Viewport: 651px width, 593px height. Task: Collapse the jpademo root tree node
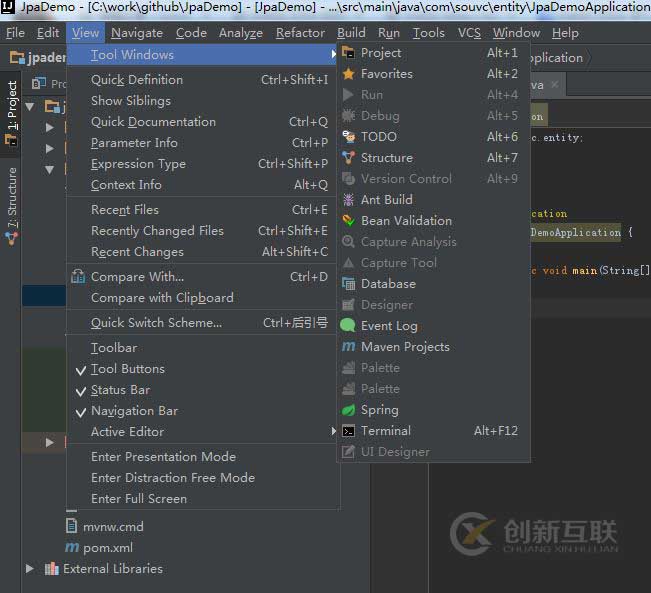pyautogui.click(x=30, y=107)
